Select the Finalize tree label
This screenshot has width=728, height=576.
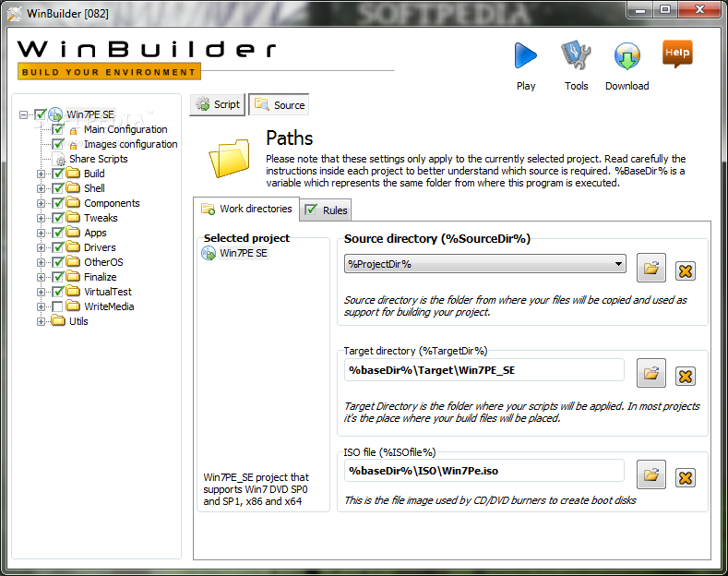101,277
